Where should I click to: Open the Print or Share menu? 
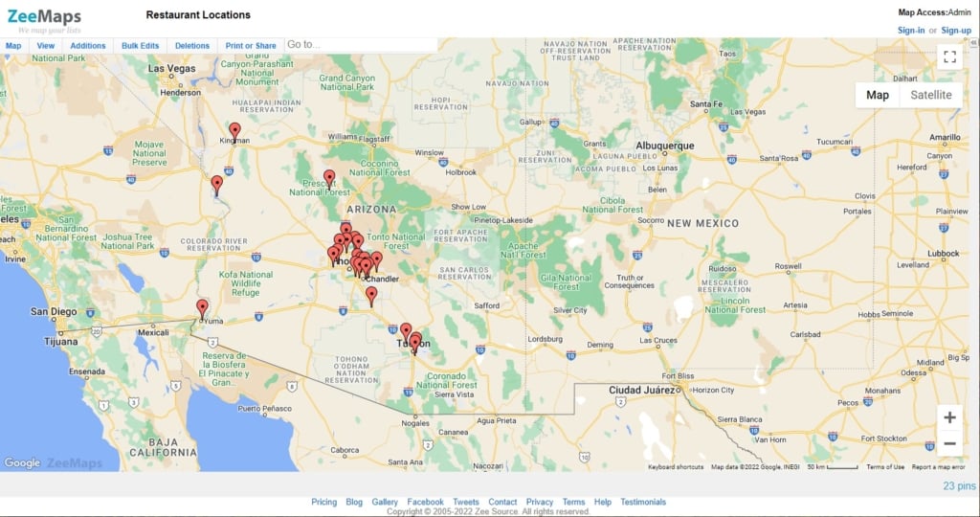(x=251, y=46)
